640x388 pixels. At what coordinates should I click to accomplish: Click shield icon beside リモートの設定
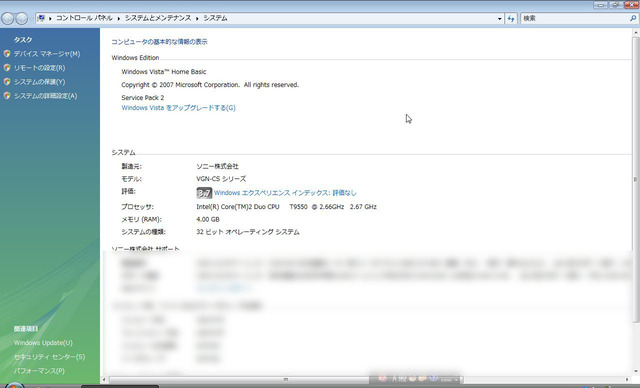click(7, 68)
